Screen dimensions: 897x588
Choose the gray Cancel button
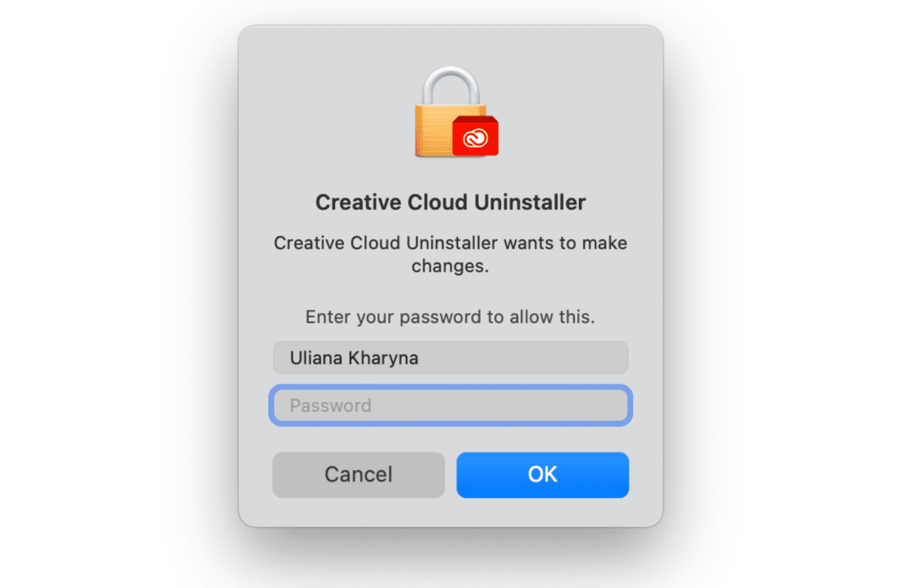tap(359, 474)
